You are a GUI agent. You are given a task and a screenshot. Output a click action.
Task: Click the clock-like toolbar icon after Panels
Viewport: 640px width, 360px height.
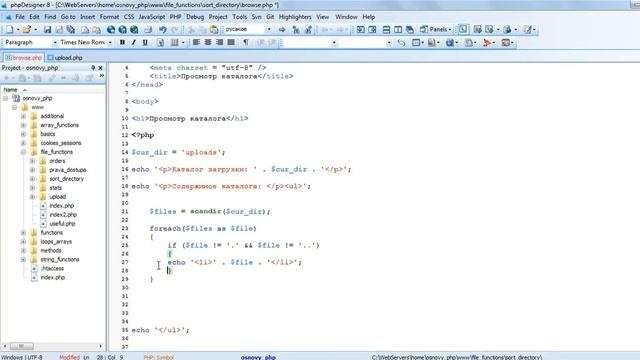[x=463, y=29]
